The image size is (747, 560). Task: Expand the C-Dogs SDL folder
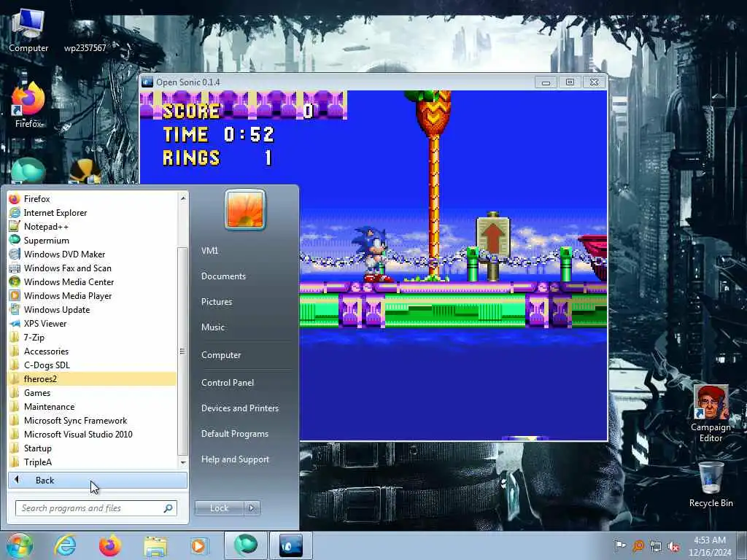(92, 365)
